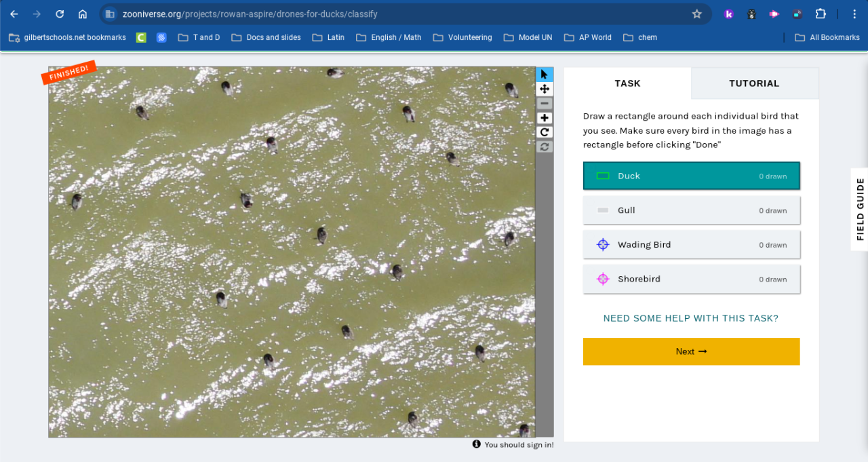Choose the Wading Bird drawing tool
Screen dimensions: 868x462
[x=692, y=244]
